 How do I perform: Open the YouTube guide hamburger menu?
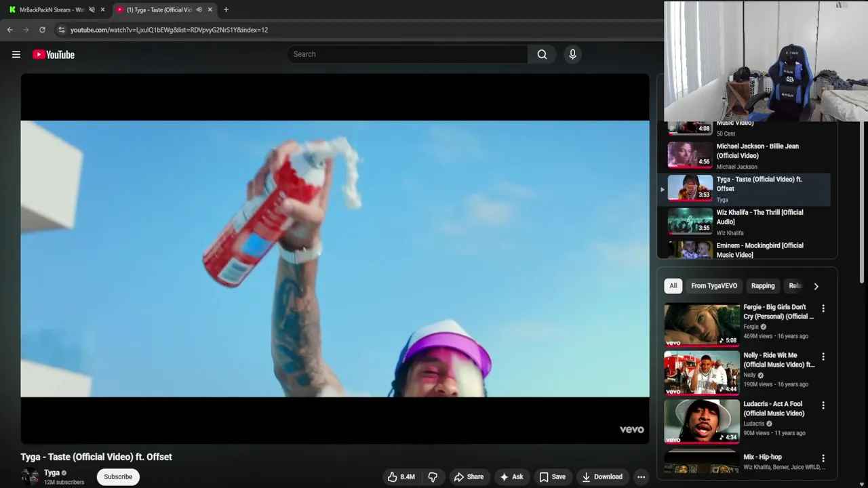16,54
